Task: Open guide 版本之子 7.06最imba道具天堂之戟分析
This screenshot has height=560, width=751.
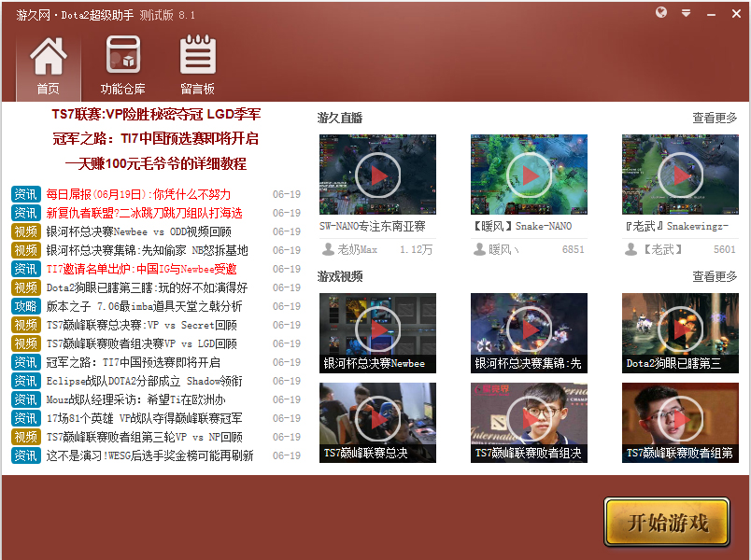Action: pos(144,306)
